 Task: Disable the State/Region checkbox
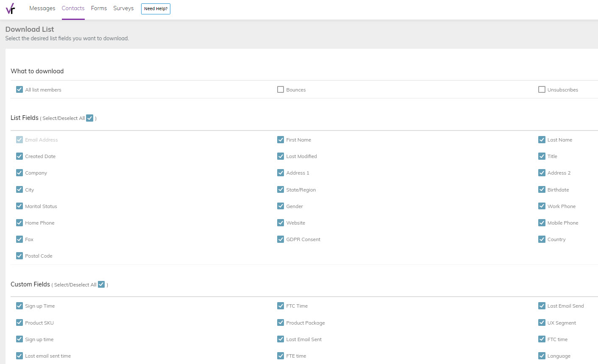click(x=281, y=189)
